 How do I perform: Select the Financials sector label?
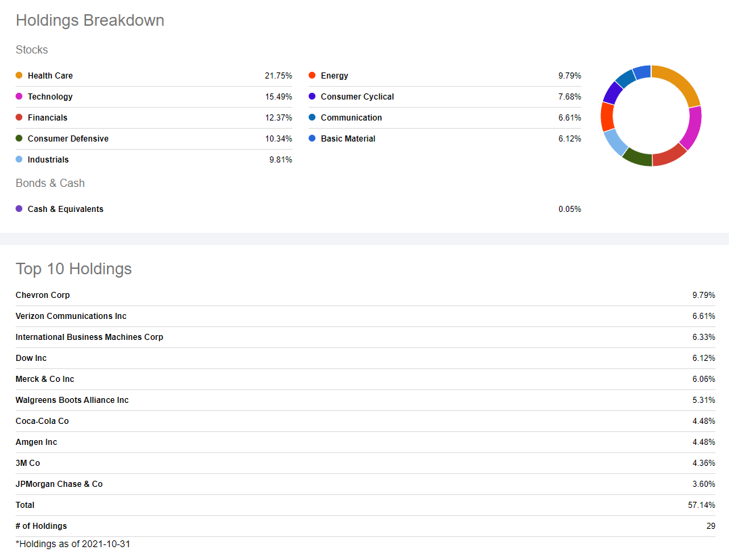click(x=47, y=118)
